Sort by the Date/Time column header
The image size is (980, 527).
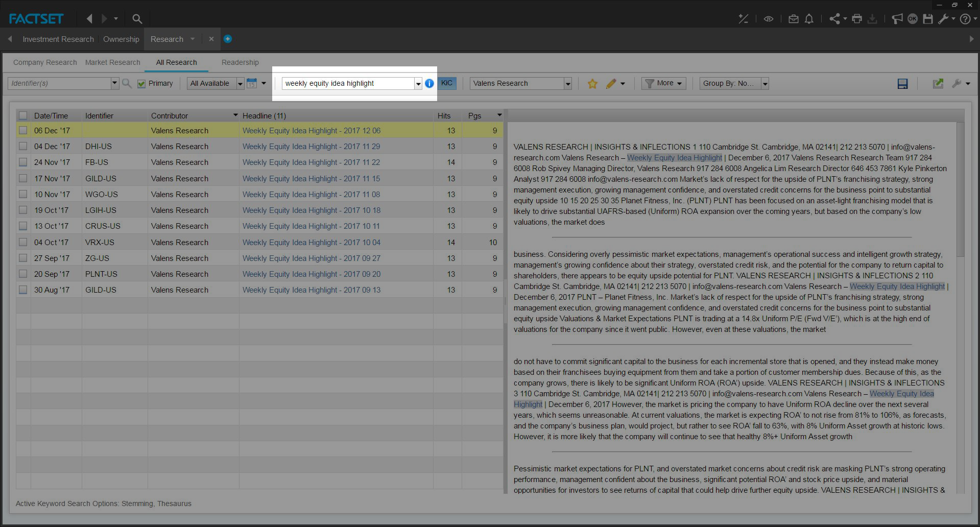pyautogui.click(x=51, y=115)
